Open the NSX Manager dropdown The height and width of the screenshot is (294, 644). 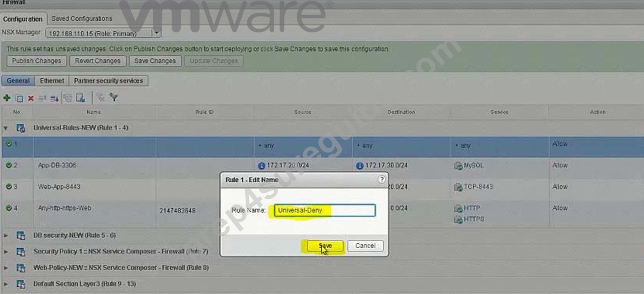click(156, 33)
